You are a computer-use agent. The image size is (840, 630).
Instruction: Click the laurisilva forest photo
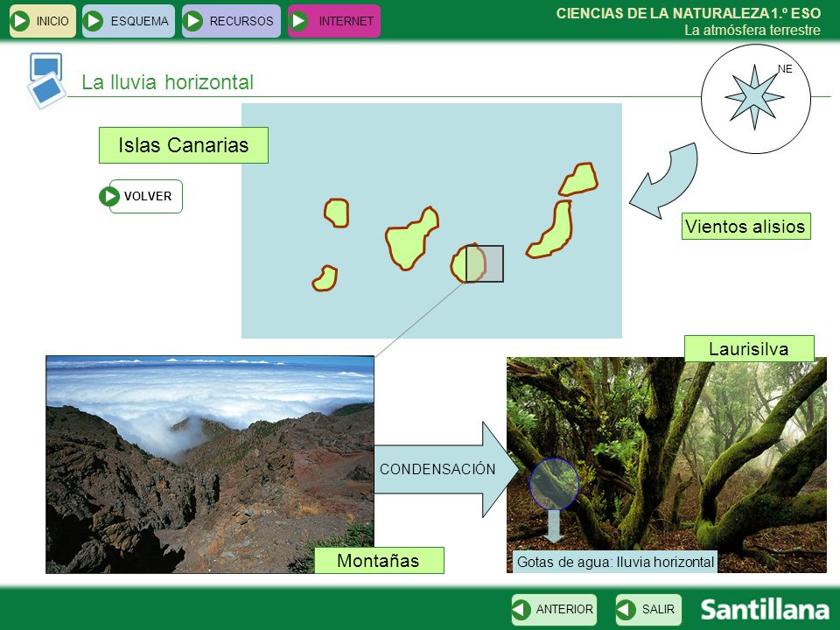667,465
